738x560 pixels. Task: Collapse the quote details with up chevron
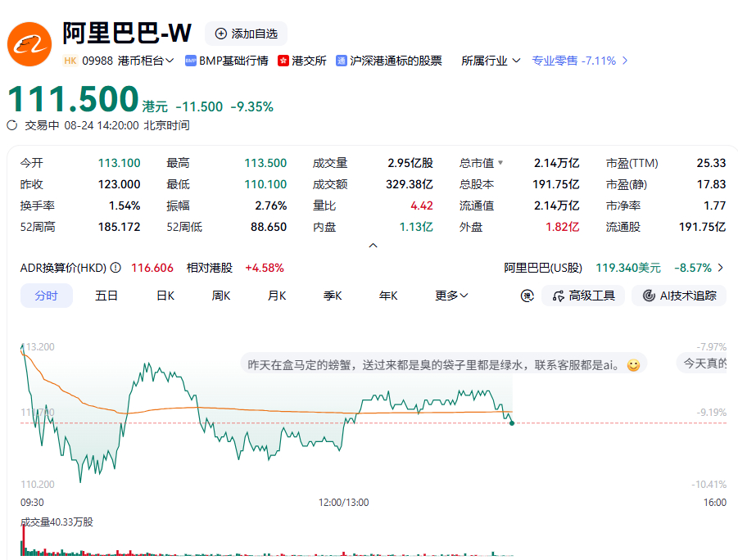click(x=374, y=246)
